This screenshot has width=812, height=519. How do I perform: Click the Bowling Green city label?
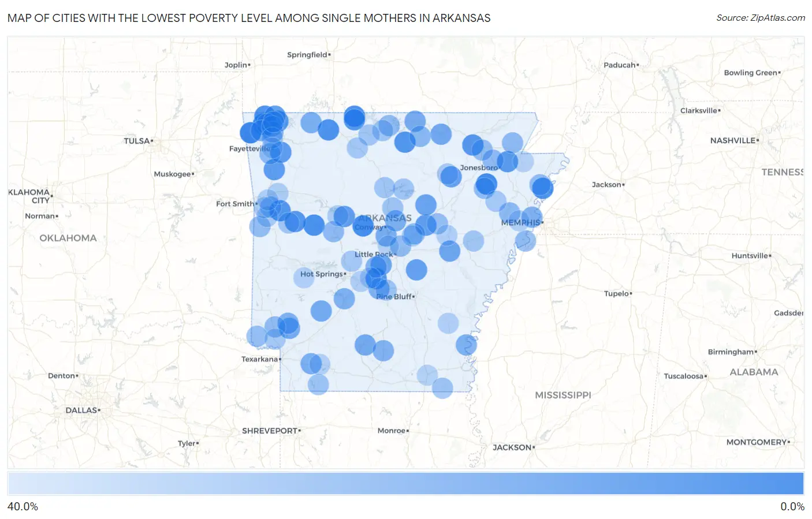click(x=751, y=73)
